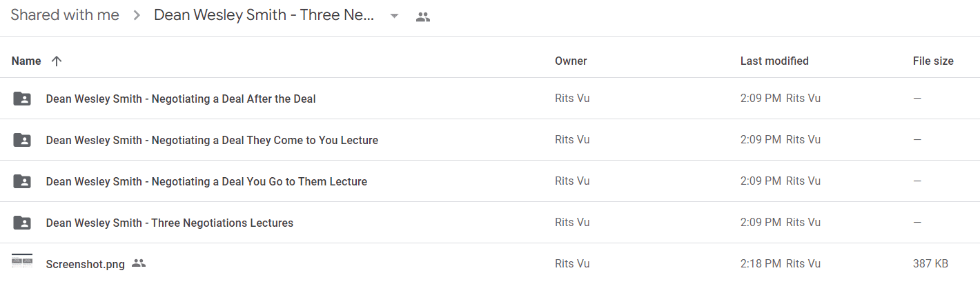Click the shared people icon beside Screenshot.png

tap(139, 263)
